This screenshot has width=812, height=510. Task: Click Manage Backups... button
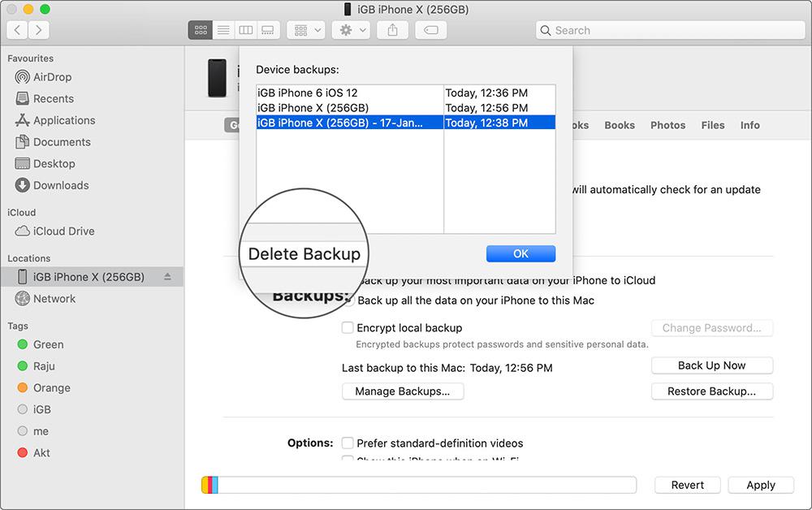pos(403,391)
